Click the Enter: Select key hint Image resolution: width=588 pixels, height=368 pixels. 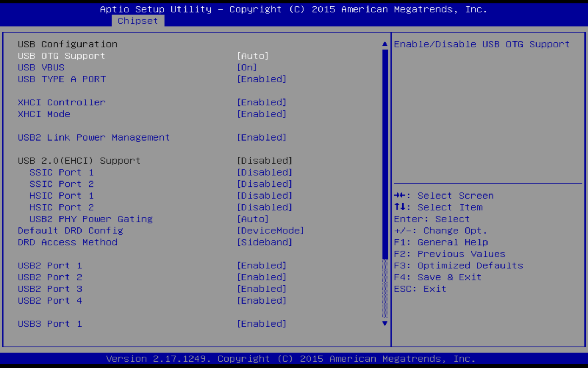[432, 219]
